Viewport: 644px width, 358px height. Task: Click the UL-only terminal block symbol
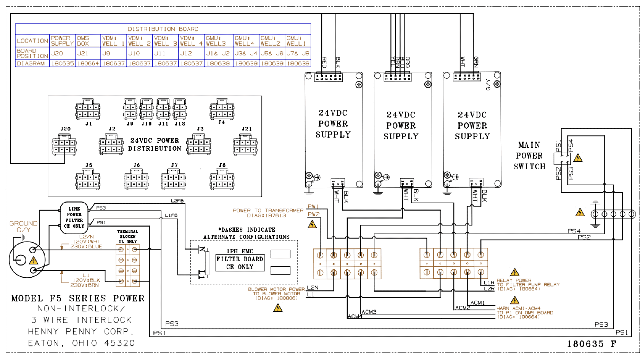128,265
